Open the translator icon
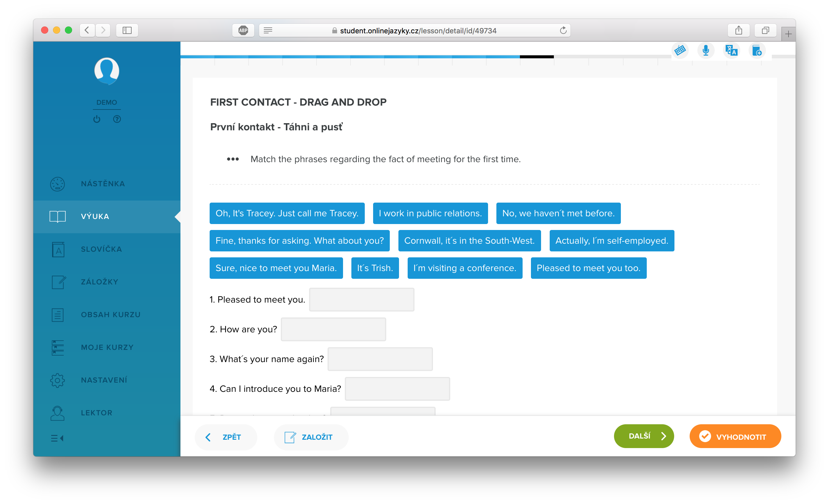 click(731, 51)
